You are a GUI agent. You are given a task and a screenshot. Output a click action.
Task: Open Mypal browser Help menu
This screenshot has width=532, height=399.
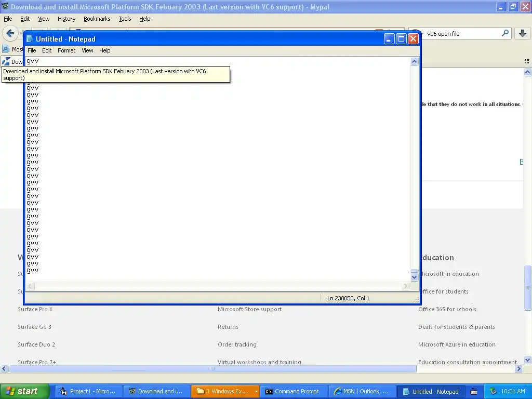pyautogui.click(x=144, y=19)
